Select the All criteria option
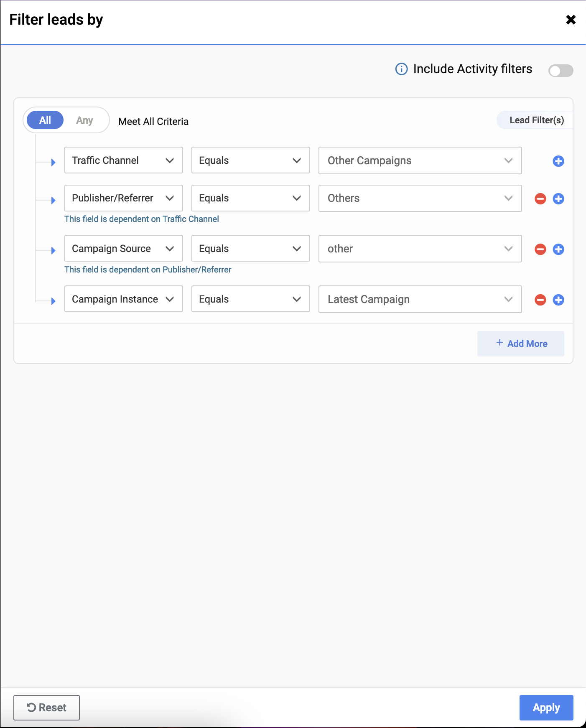The width and height of the screenshot is (586, 728). pyautogui.click(x=45, y=120)
